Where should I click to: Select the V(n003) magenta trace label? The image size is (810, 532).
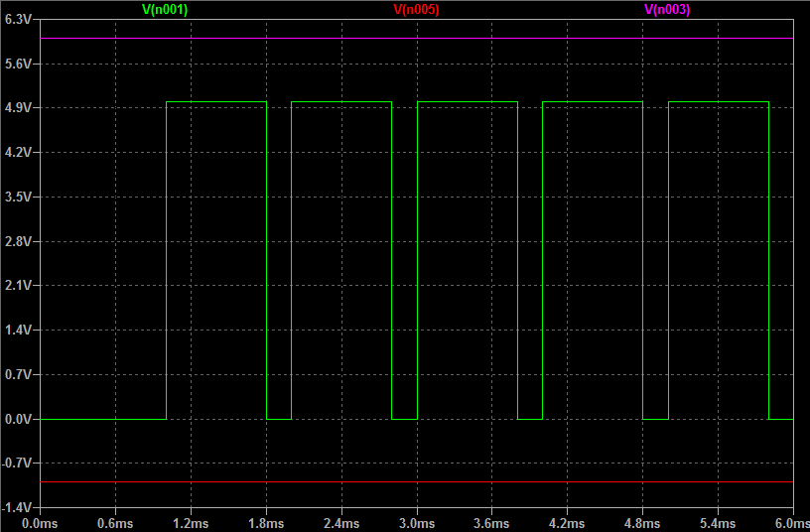(667, 9)
